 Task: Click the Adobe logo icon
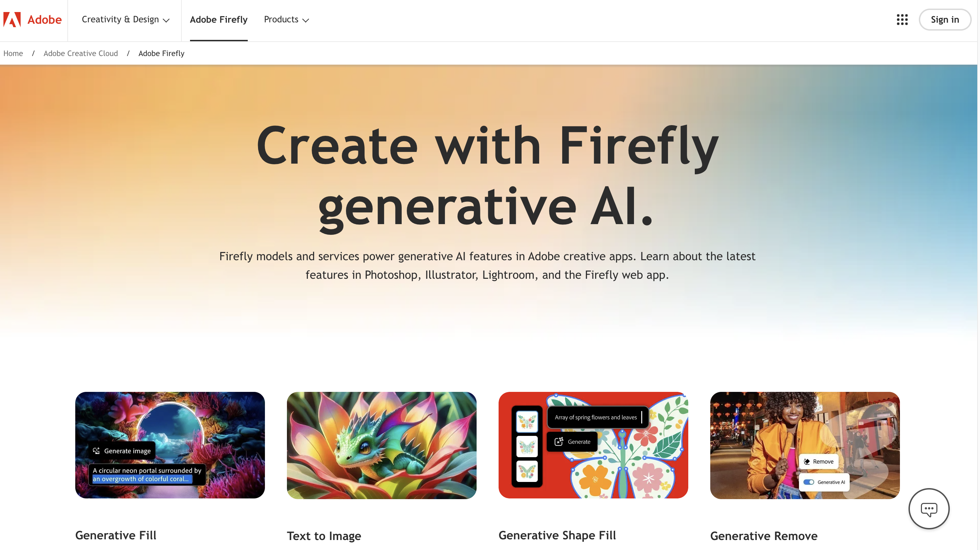click(12, 19)
